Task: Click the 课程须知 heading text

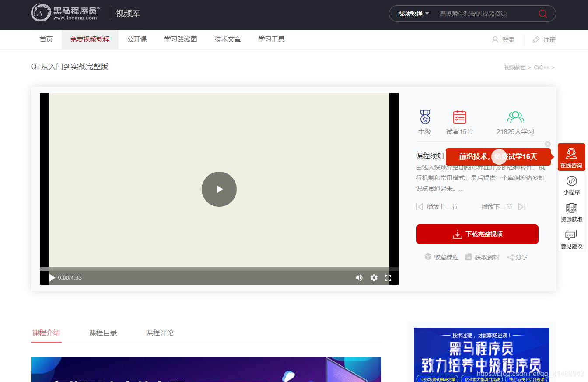Action: [430, 156]
